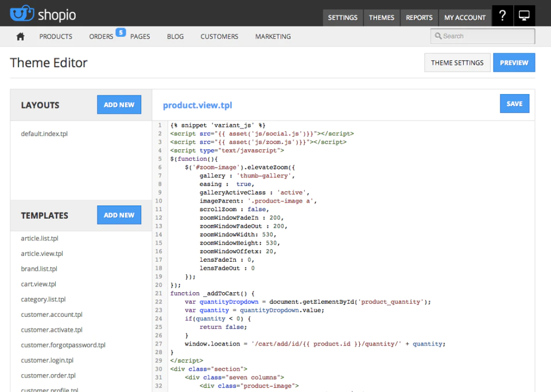Viewport: 551px width, 392px height.
Task: Select default.index.tpl layout file
Action: coord(44,134)
